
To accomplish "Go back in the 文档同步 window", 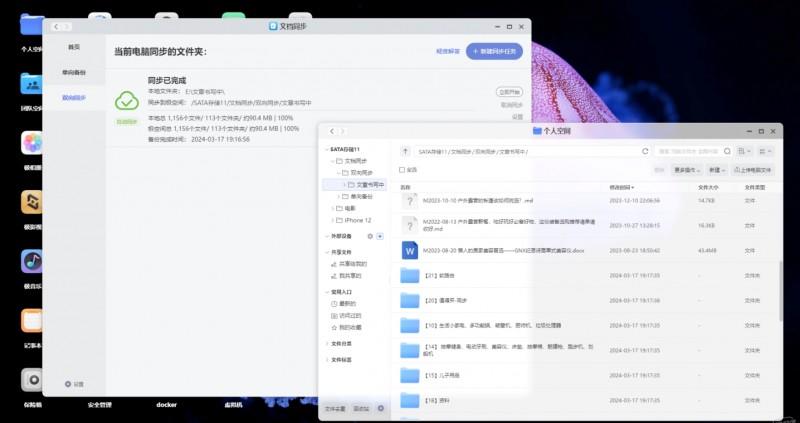I will pos(56,27).
